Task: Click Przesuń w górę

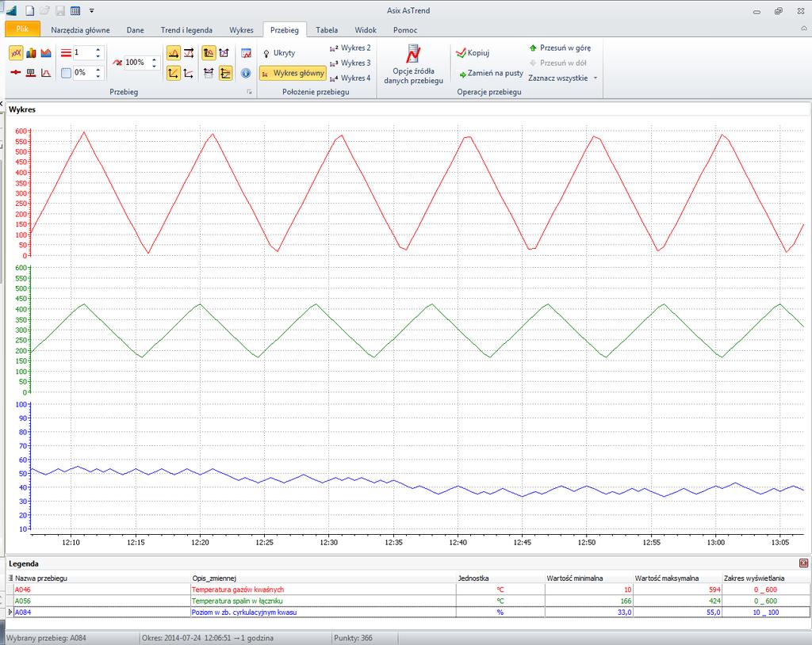Action: (560, 48)
